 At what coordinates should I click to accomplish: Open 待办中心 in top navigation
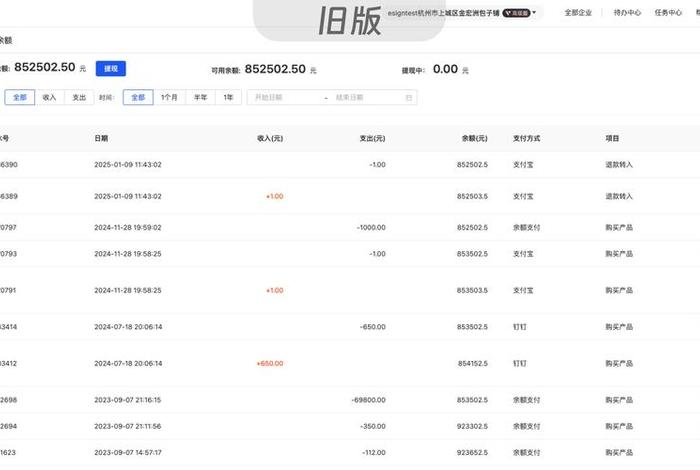pyautogui.click(x=627, y=12)
